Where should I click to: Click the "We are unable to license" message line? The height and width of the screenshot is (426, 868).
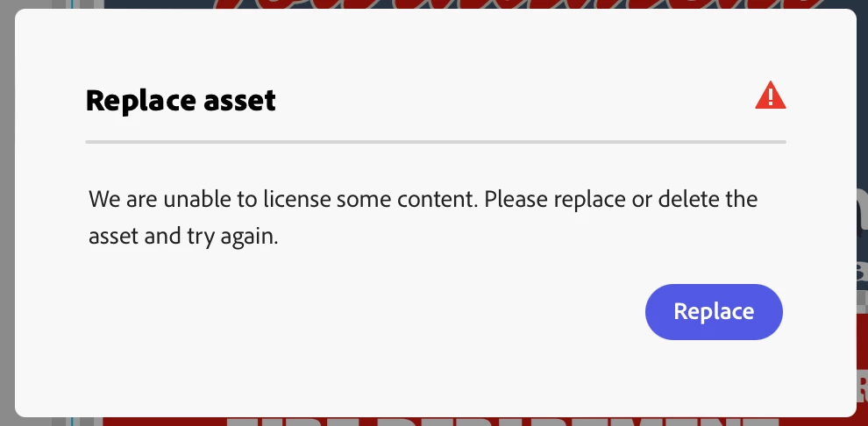423,199
